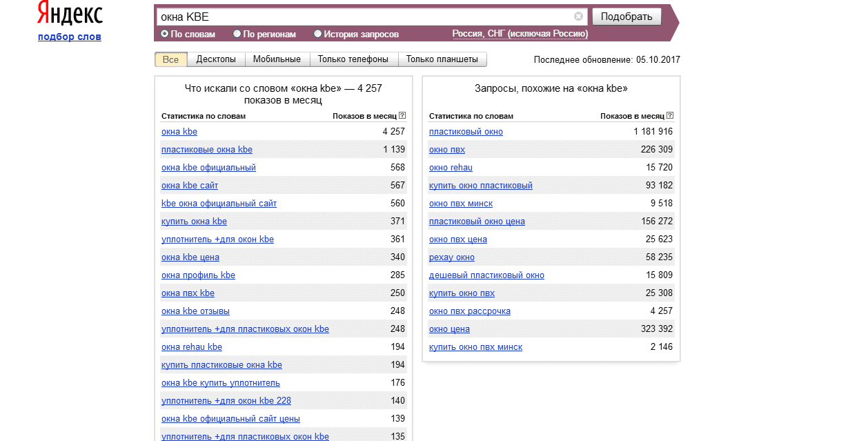The image size is (868, 441).
Task: Click the help icon beside left 'Показов в месяц'
Action: [x=402, y=116]
